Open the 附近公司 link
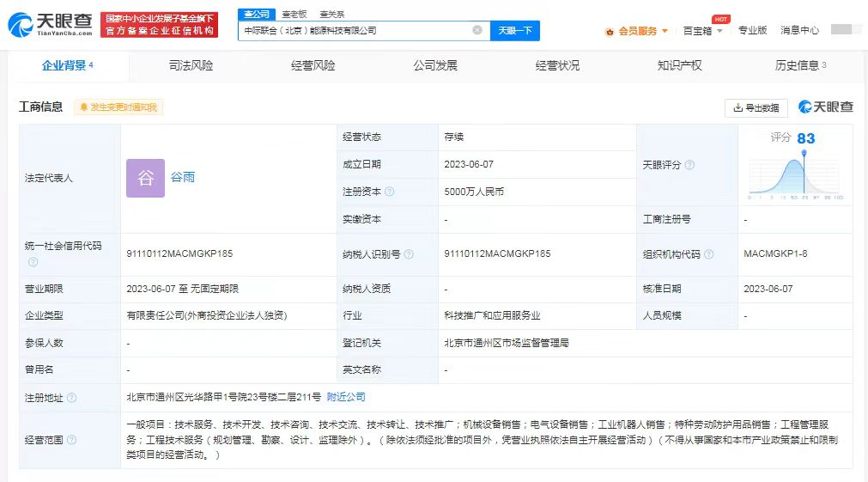This screenshot has width=868, height=482. 346,397
